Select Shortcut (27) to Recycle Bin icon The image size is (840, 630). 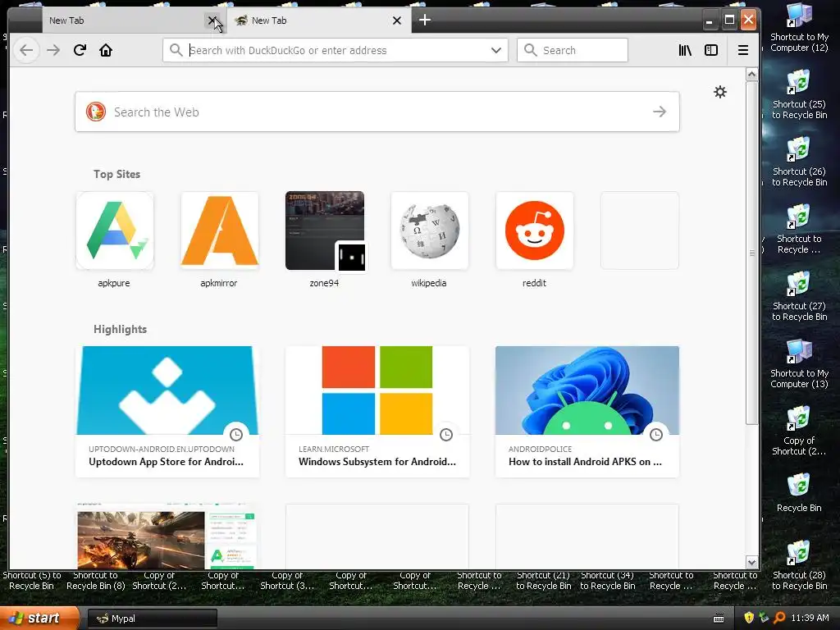point(799,296)
